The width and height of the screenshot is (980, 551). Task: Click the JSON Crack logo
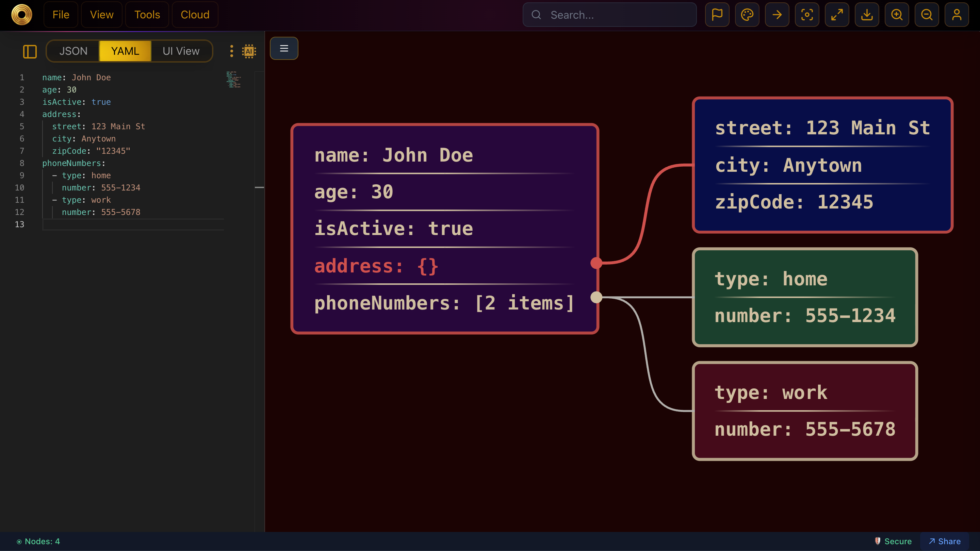[21, 14]
